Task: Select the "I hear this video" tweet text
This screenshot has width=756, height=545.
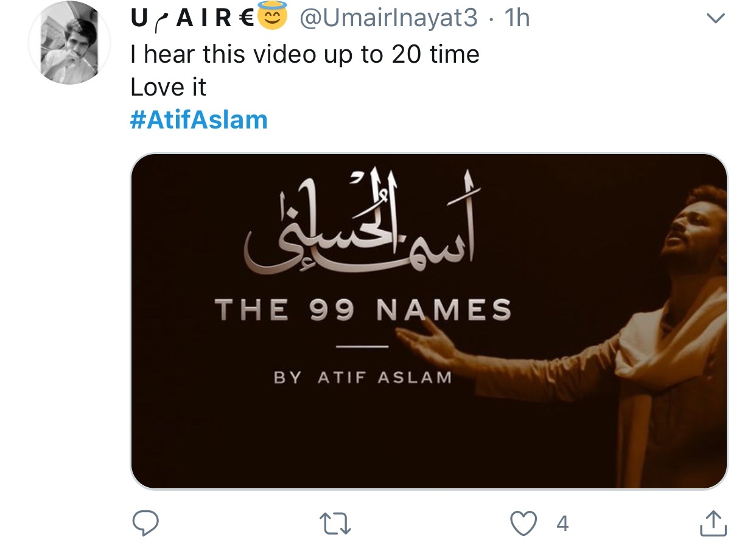Action: [x=305, y=55]
